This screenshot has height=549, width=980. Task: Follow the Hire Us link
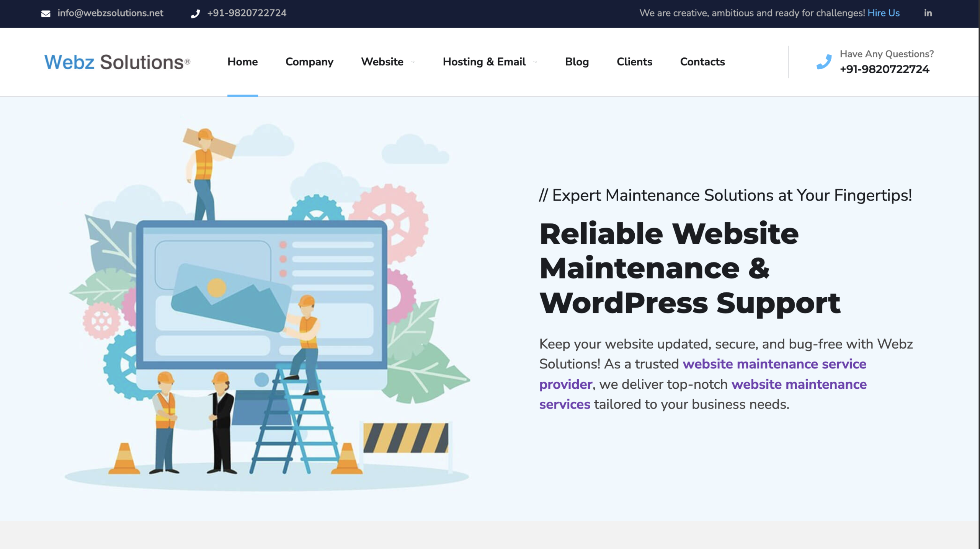(x=884, y=13)
